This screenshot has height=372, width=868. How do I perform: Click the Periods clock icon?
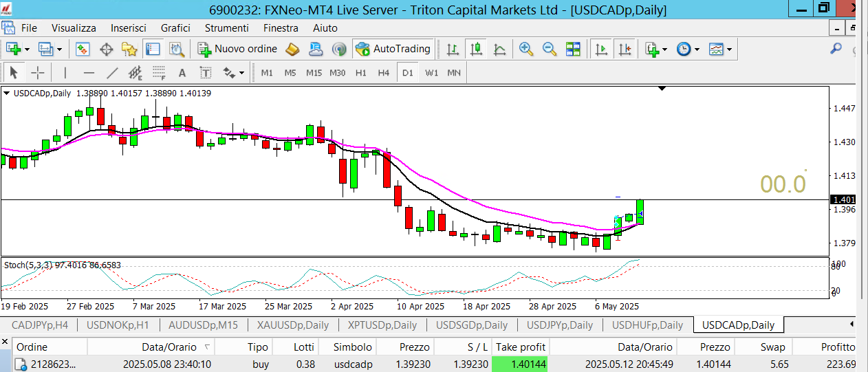684,49
